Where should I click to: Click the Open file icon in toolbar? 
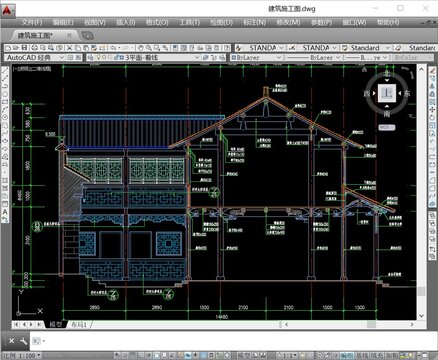click(16, 48)
